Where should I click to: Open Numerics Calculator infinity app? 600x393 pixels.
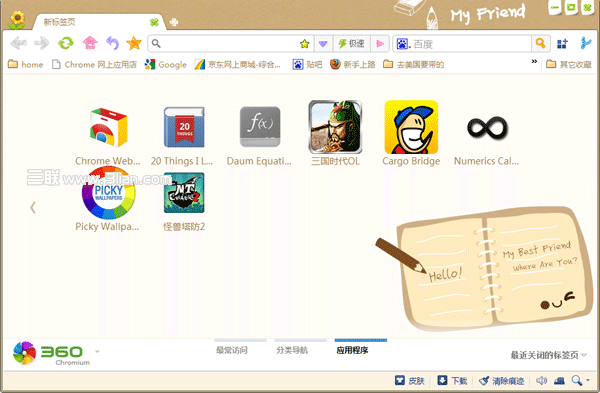(x=487, y=139)
